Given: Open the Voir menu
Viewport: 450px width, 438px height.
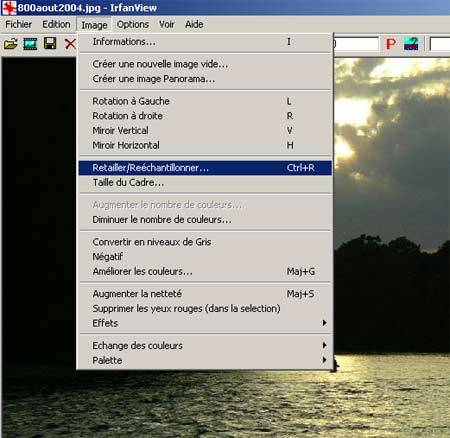Looking at the screenshot, I should (167, 24).
